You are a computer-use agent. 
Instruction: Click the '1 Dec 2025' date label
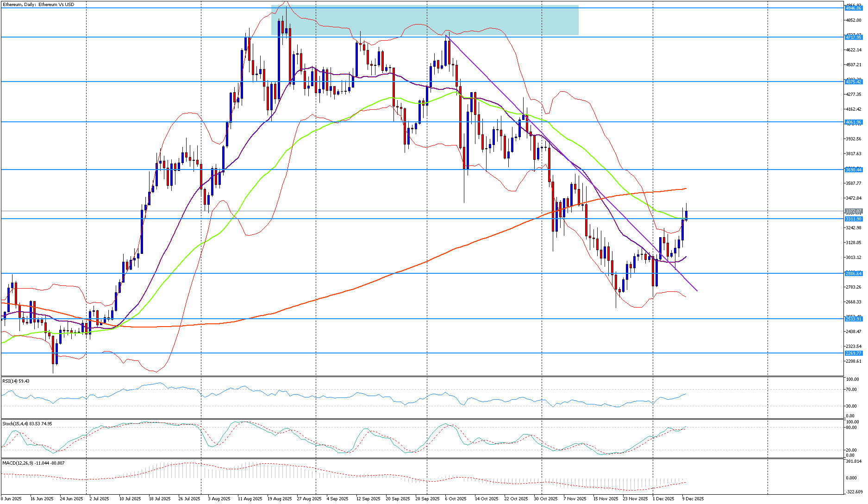[x=663, y=499]
